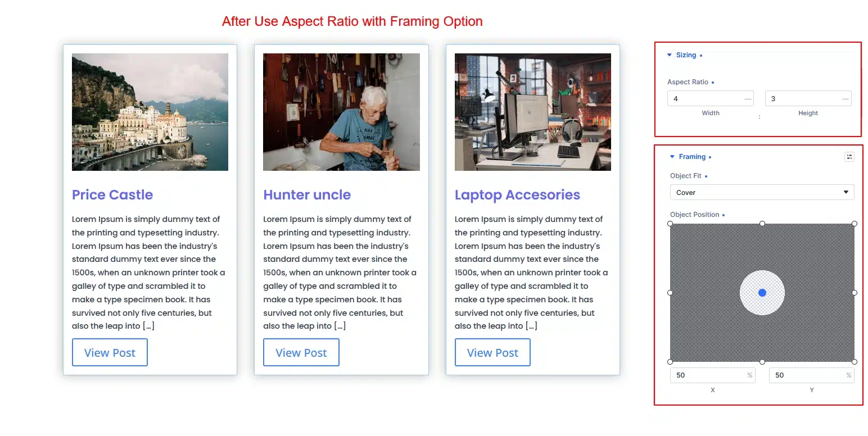Click the X position percentage field
Viewport: 868px width, 436px height.
712,375
